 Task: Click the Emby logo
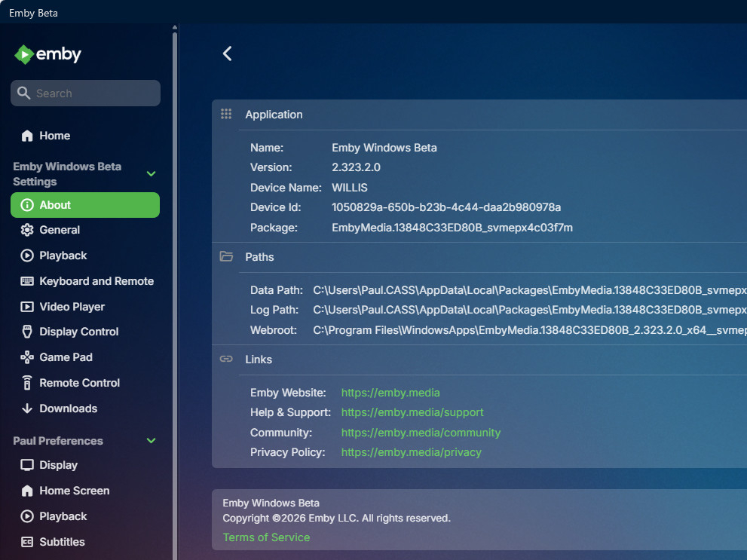coord(47,54)
